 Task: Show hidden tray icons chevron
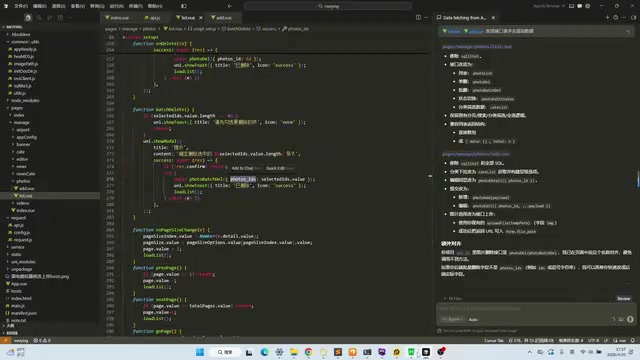(x=529, y=352)
